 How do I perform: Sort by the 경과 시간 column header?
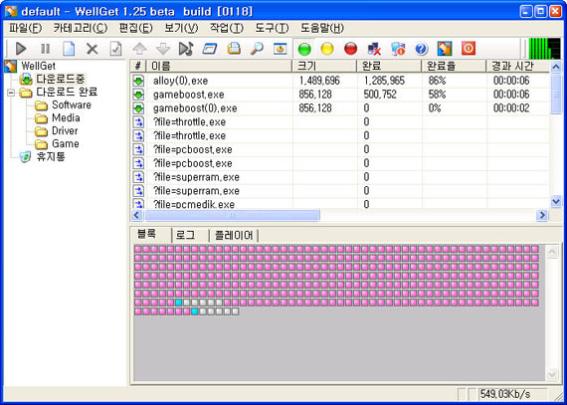click(518, 66)
